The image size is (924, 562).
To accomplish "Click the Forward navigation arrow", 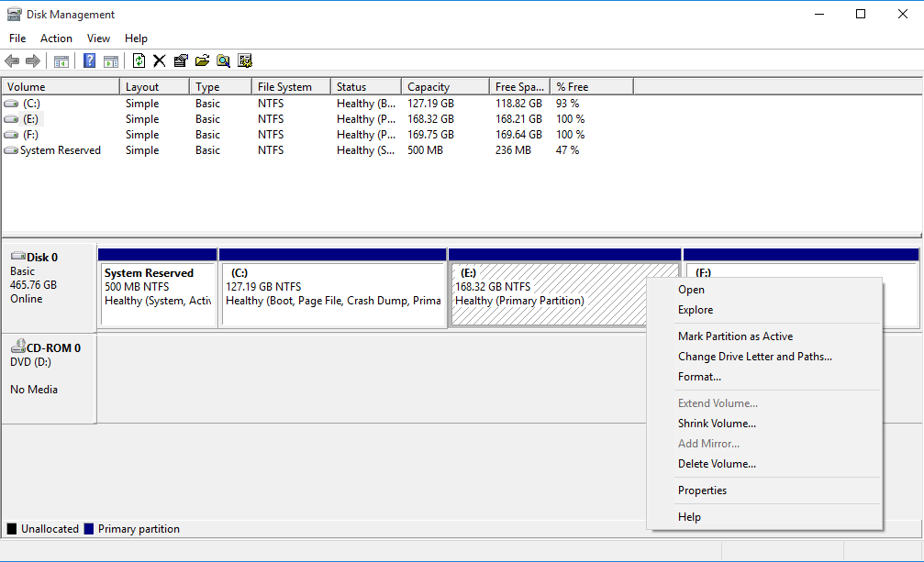I will [x=33, y=61].
